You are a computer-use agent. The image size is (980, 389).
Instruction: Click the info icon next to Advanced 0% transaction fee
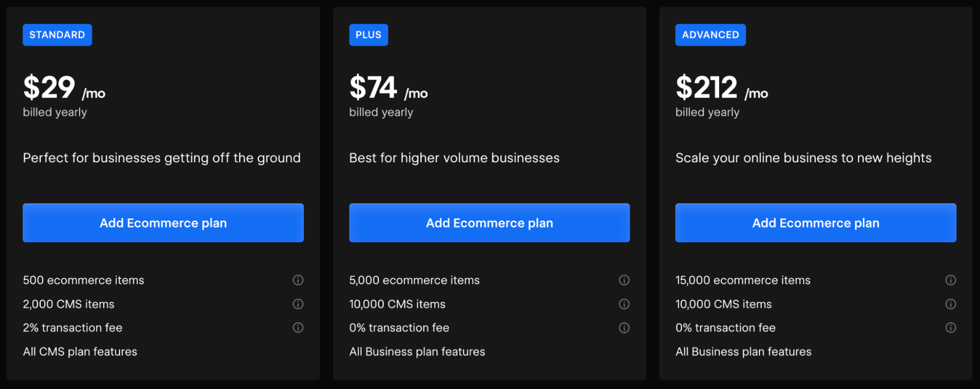point(951,328)
